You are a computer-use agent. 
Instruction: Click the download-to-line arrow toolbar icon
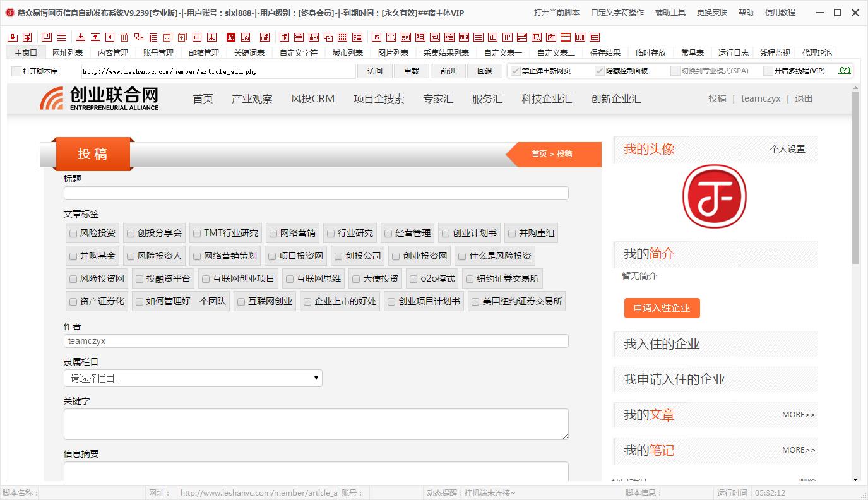[80, 37]
